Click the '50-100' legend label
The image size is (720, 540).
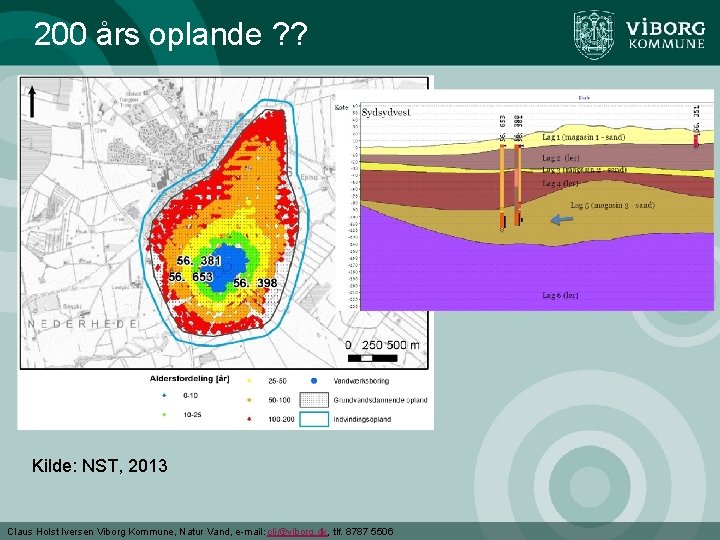point(279,400)
